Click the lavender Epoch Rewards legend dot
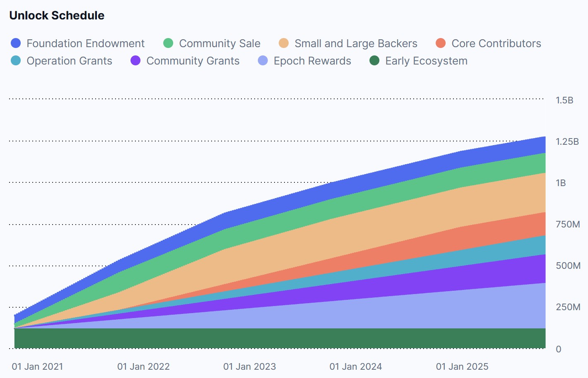The width and height of the screenshot is (588, 378). 263,60
